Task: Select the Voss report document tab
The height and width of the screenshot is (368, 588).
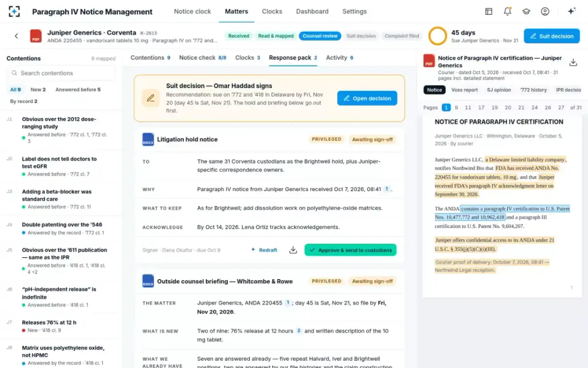Action: (465, 90)
